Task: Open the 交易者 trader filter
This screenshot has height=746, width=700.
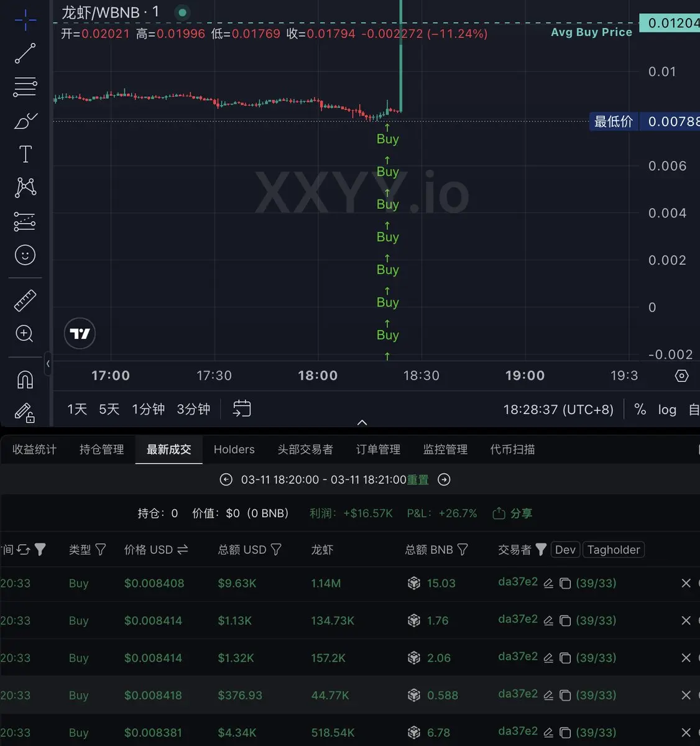Action: pyautogui.click(x=541, y=550)
